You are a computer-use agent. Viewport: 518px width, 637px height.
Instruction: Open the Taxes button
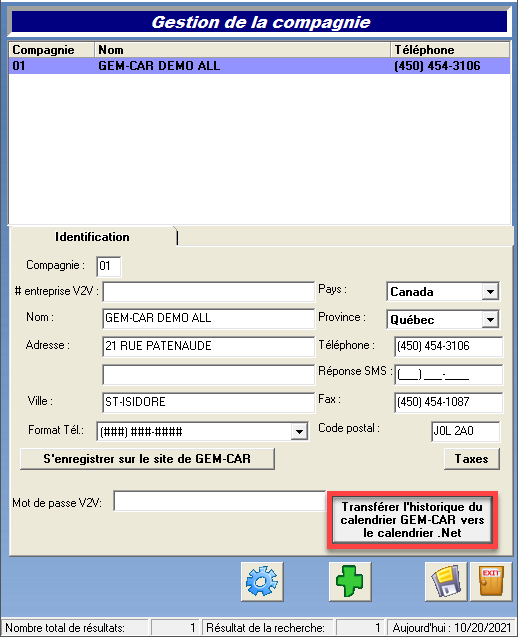[x=472, y=459]
